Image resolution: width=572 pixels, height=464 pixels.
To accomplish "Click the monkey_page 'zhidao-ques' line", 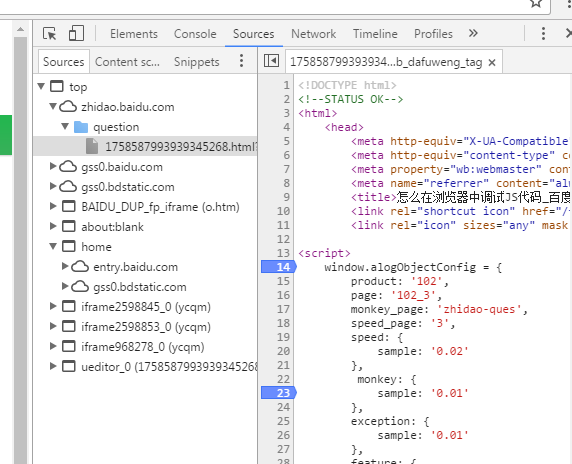I will [439, 309].
